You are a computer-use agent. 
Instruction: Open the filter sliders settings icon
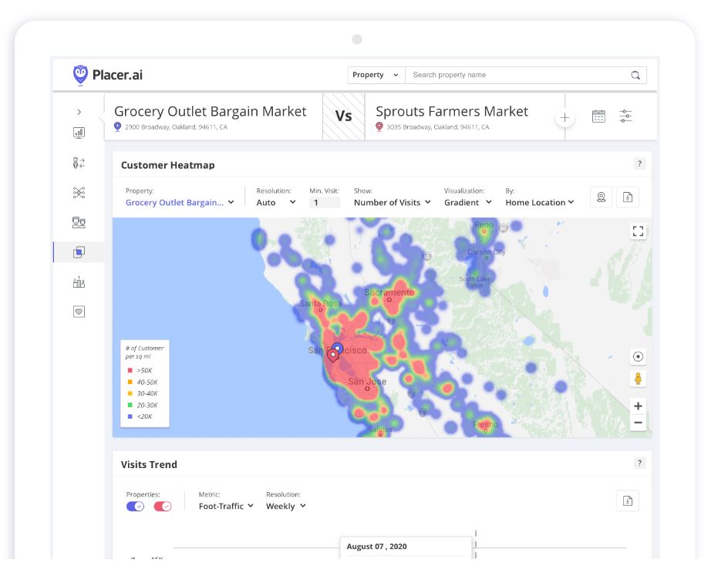pos(626,116)
